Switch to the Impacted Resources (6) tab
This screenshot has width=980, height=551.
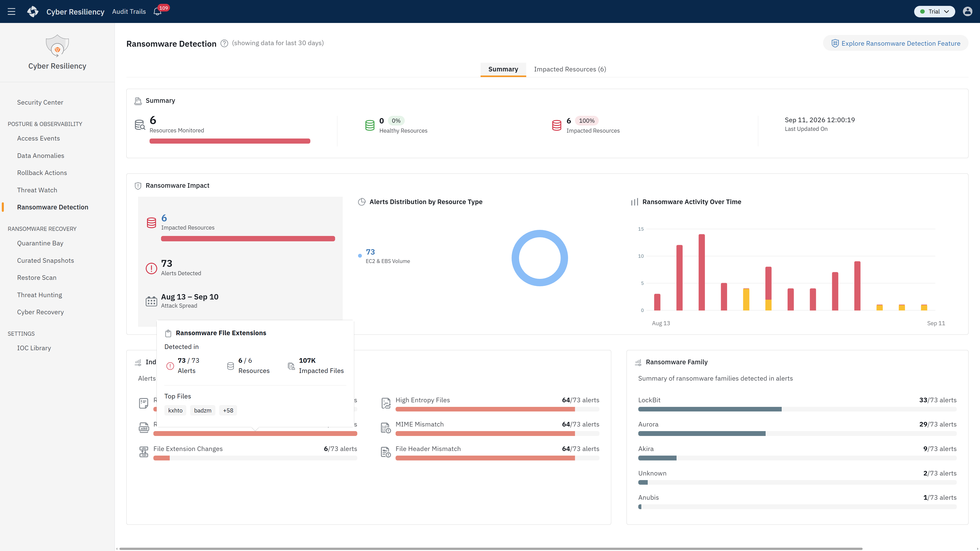[570, 69]
